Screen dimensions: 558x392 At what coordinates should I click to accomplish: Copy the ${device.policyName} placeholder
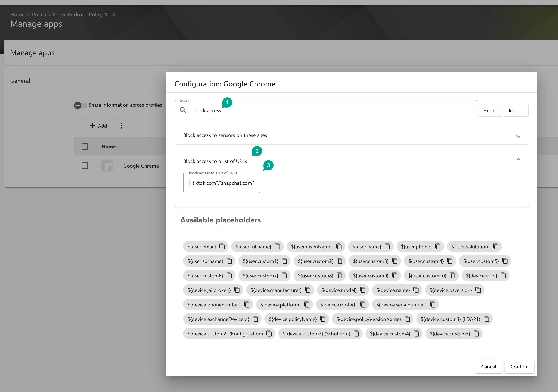tap(323, 319)
